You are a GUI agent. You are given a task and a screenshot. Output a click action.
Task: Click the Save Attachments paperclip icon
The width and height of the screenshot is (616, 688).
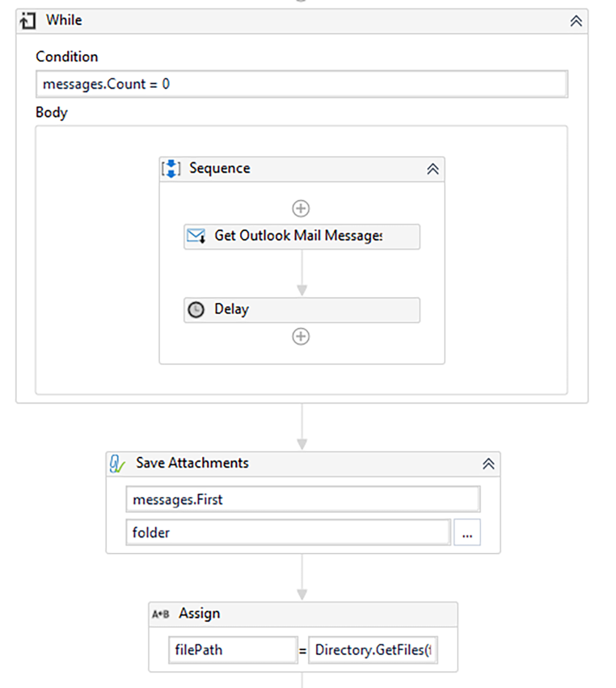pos(117,464)
